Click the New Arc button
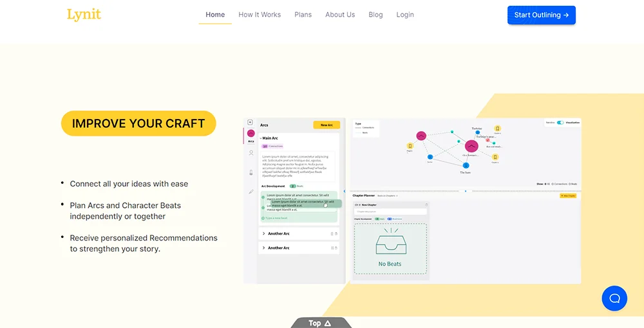This screenshot has height=328, width=644. (x=327, y=125)
